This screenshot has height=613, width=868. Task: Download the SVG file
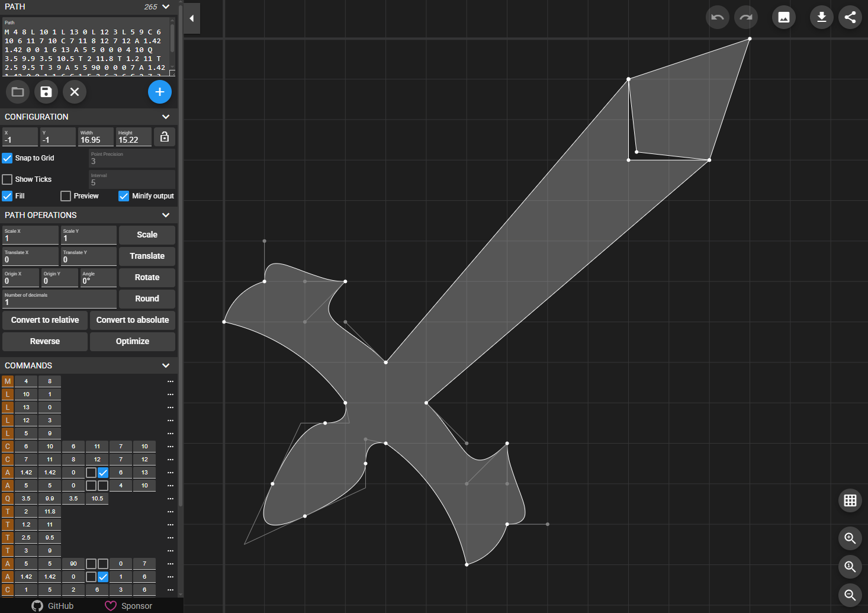pyautogui.click(x=821, y=17)
